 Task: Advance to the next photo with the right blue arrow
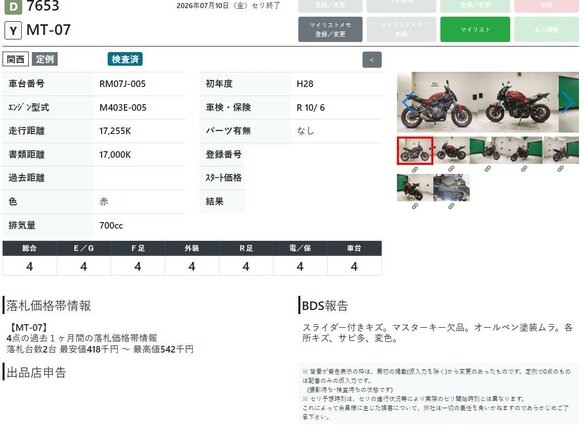(568, 101)
